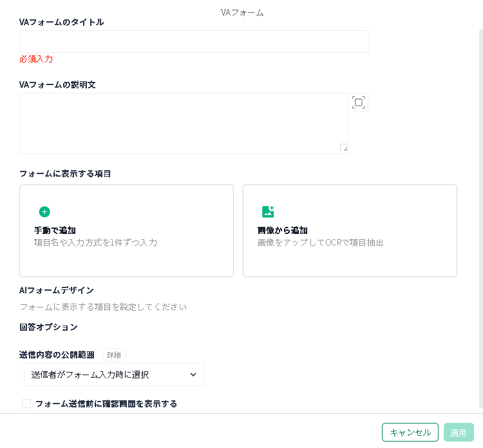483x448 pixels.
Task: Click the green plus icon for manual add
Action: [x=44, y=212]
